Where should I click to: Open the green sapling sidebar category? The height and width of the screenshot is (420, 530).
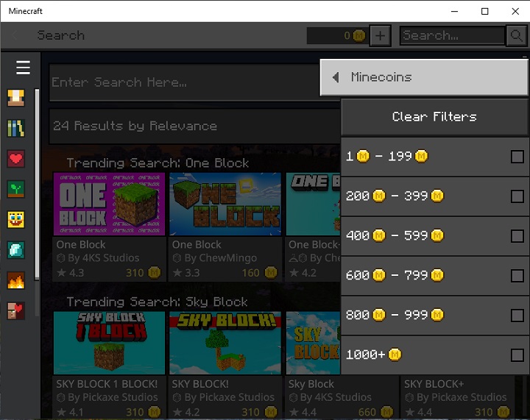pyautogui.click(x=16, y=189)
